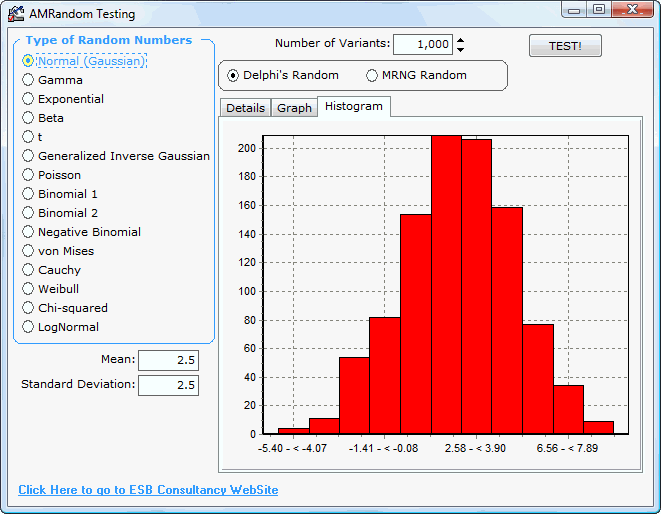Select the Gamma distribution option
Image resolution: width=661 pixels, height=514 pixels.
pyautogui.click(x=28, y=80)
